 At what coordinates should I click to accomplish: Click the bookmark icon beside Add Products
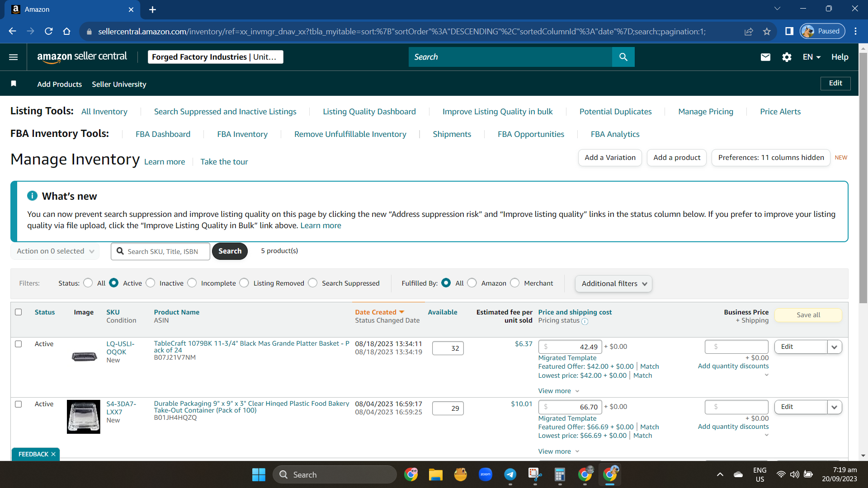pos(14,84)
